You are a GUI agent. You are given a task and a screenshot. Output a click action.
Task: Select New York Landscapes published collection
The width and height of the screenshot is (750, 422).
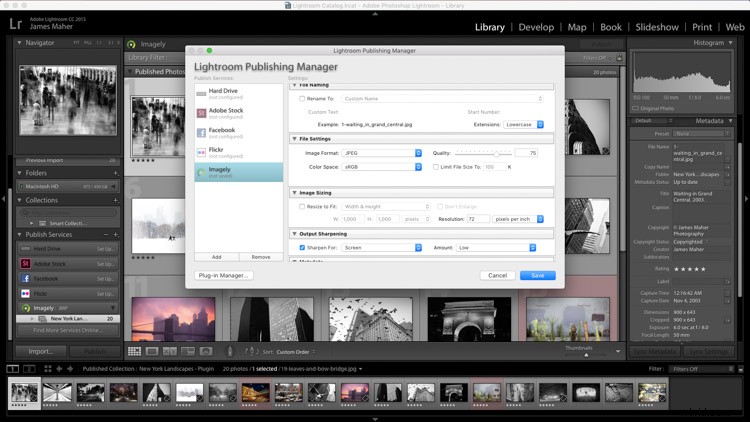68,319
